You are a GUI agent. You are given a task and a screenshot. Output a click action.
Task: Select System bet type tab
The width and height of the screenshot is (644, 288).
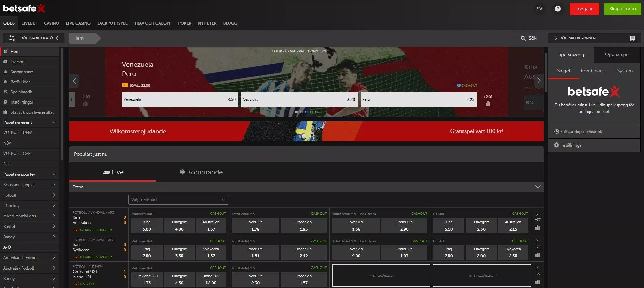[625, 71]
